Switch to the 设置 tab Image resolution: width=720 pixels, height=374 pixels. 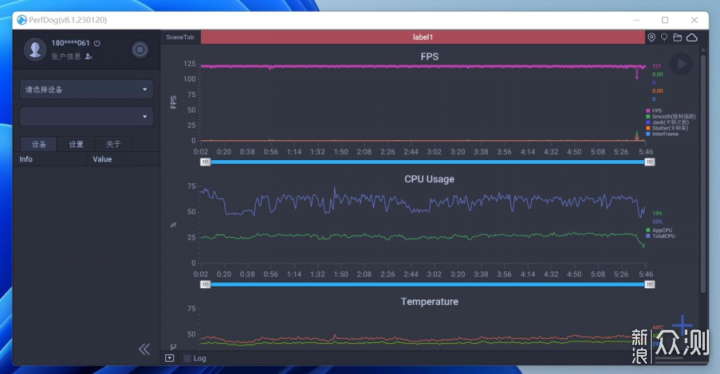pos(76,144)
